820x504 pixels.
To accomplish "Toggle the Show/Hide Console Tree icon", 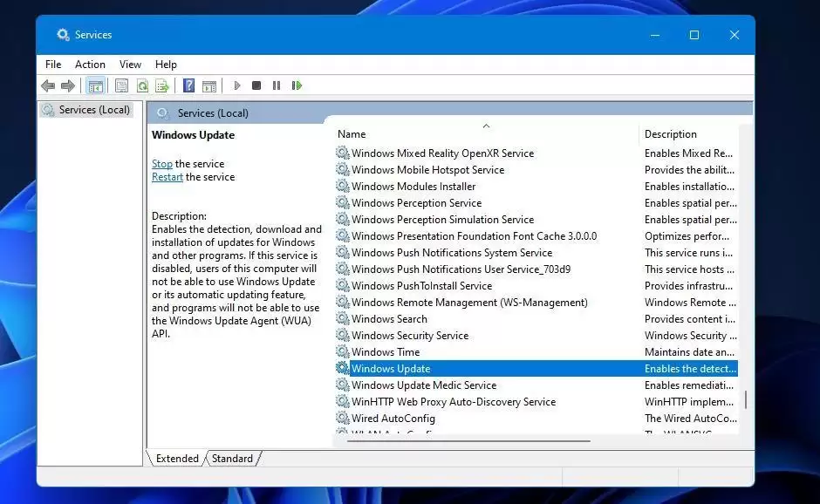I will (95, 85).
